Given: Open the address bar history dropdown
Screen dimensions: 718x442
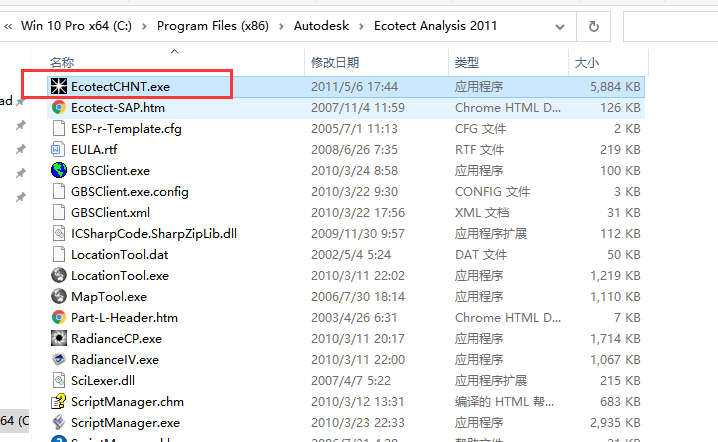Looking at the screenshot, I should [560, 27].
